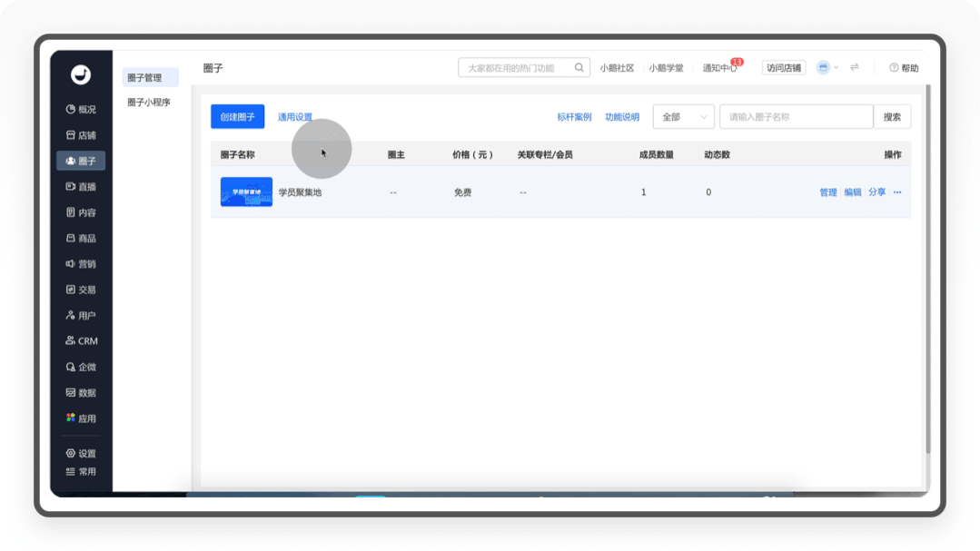
Task: Click the 关联专栏/会员 column header
Action: click(x=545, y=155)
